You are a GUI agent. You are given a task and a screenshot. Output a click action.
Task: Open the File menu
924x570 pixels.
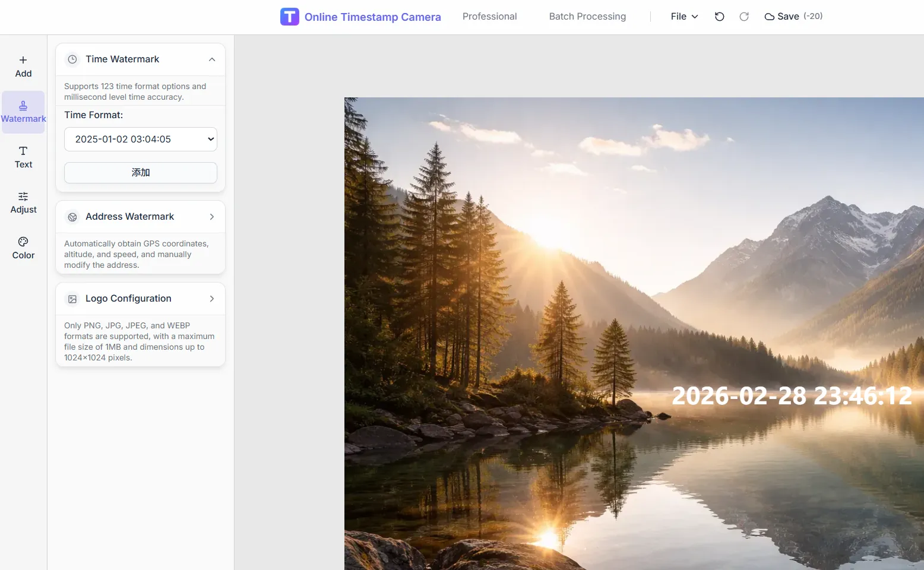click(683, 16)
